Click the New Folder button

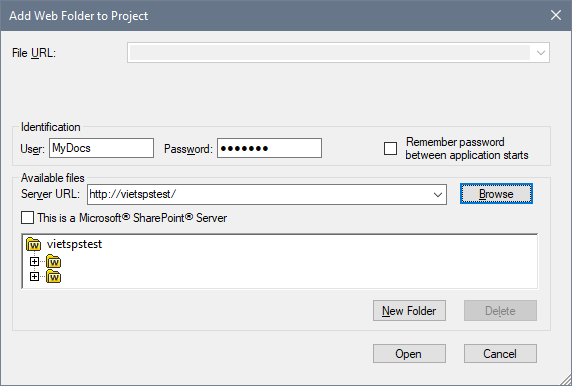click(x=409, y=311)
